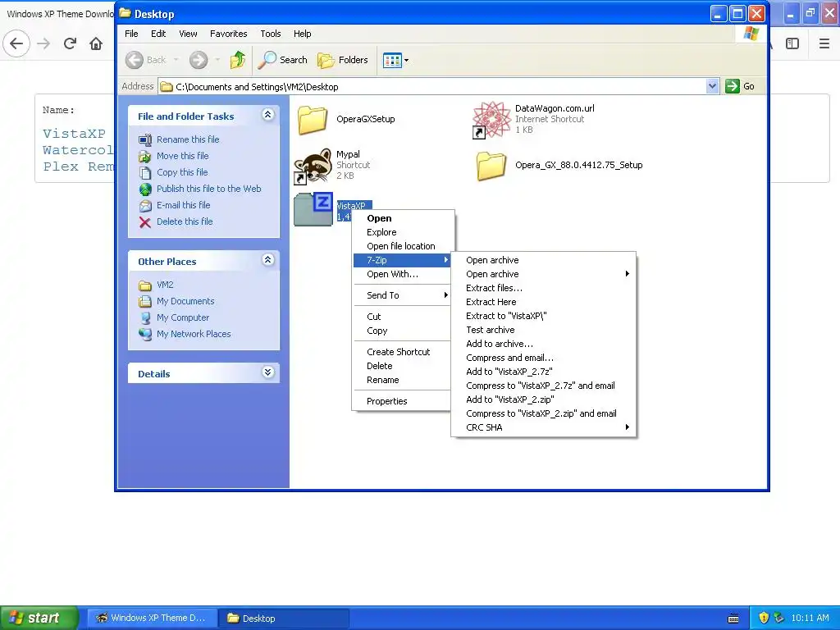
Task: Open My Computer in Other Places
Action: coord(183,317)
